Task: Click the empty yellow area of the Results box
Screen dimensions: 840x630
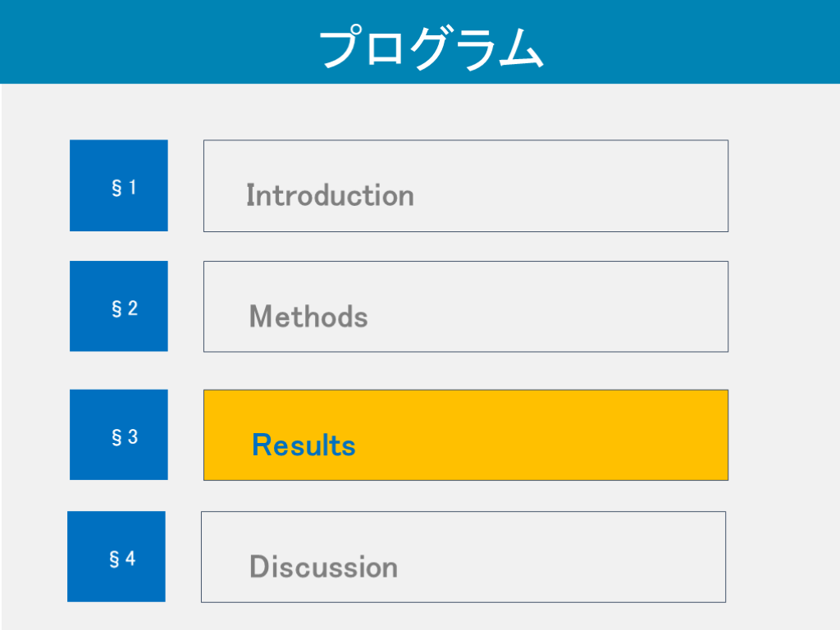Action: click(x=574, y=435)
